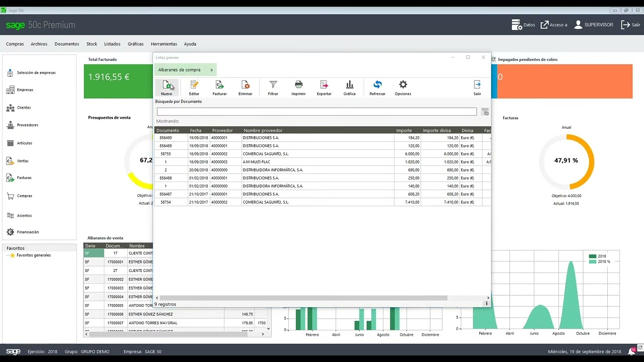Click Salir in the top header bar

click(630, 25)
